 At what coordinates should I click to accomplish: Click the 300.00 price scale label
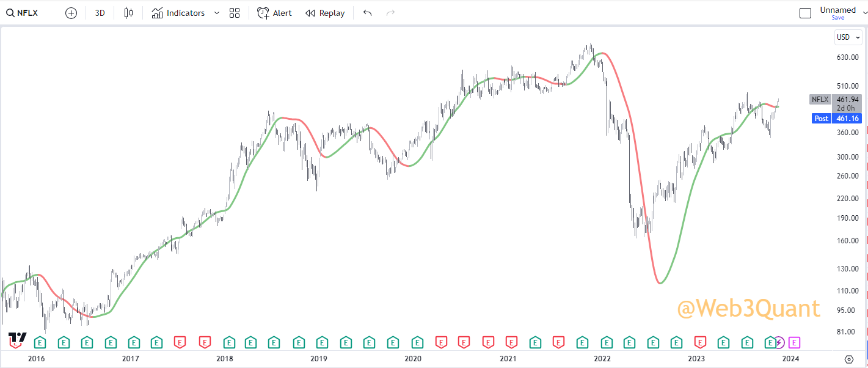click(x=848, y=157)
